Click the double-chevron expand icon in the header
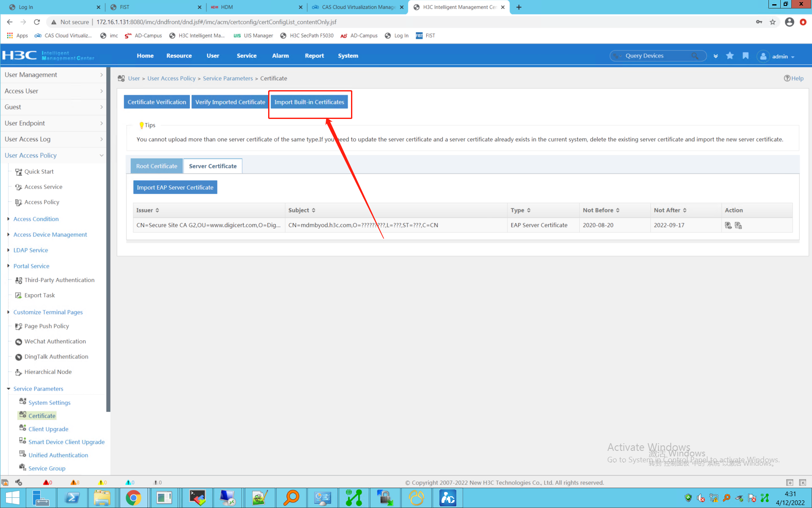This screenshot has height=508, width=812. point(715,55)
